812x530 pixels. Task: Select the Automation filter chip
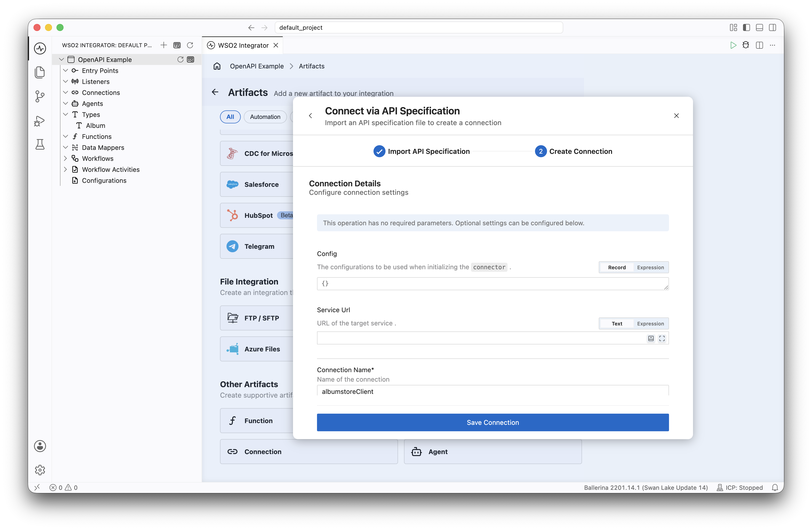click(265, 117)
